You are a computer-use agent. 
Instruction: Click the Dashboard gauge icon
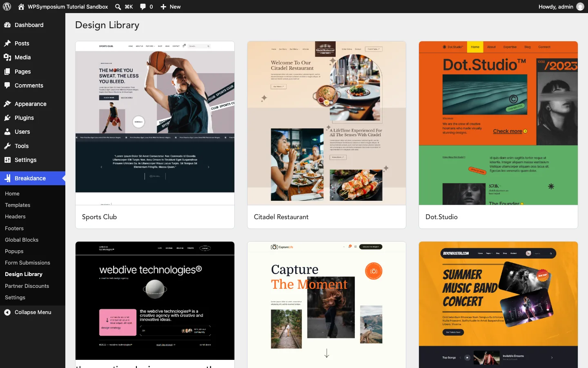(7, 25)
